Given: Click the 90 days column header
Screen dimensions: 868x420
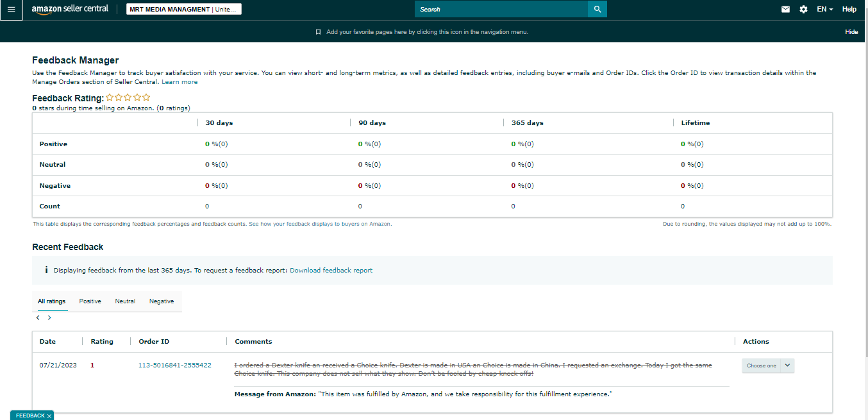Looking at the screenshot, I should coord(372,122).
